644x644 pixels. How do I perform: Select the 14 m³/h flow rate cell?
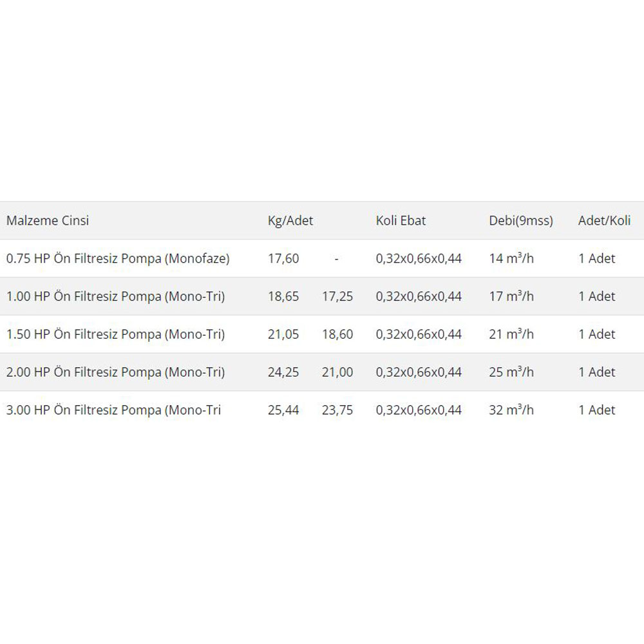pyautogui.click(x=511, y=258)
